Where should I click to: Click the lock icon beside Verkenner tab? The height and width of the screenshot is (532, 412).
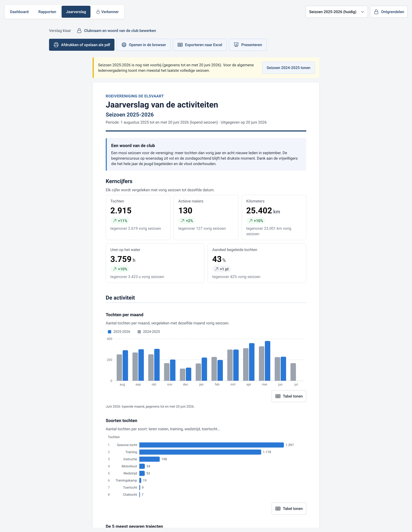(x=98, y=12)
